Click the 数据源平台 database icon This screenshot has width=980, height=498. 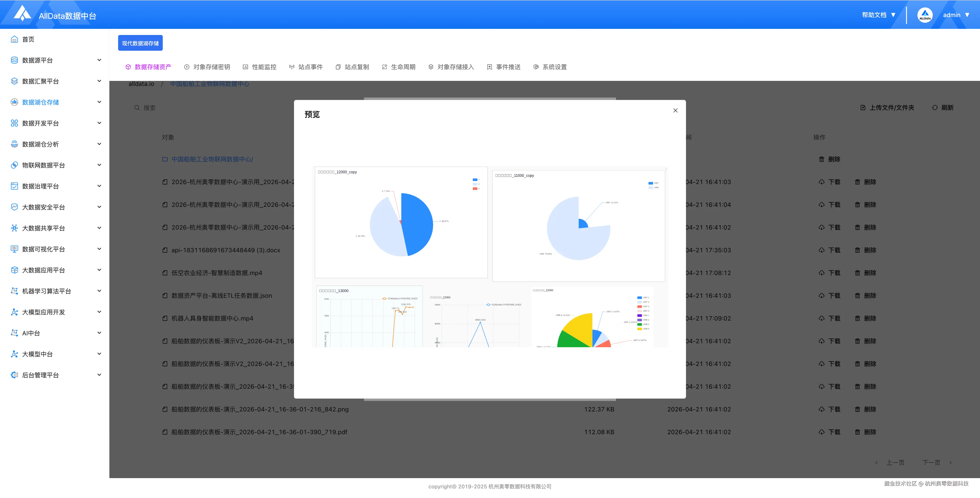coord(14,60)
